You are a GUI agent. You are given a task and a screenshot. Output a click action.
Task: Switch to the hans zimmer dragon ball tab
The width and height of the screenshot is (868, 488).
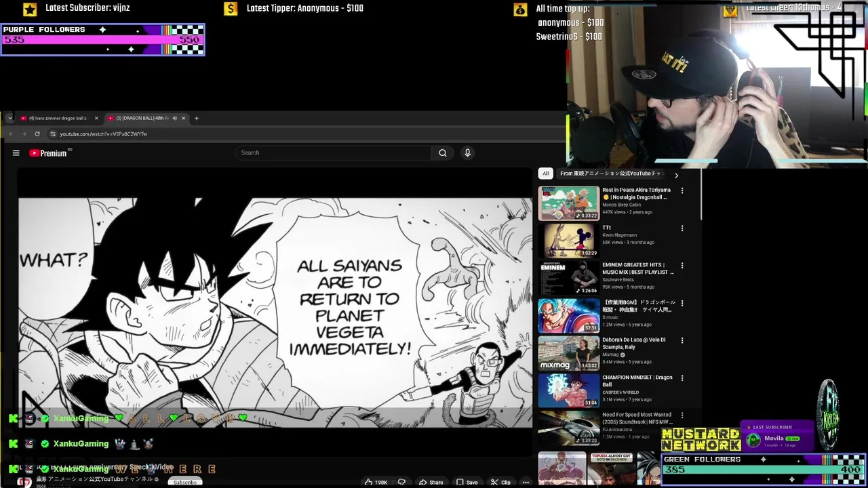(58, 118)
